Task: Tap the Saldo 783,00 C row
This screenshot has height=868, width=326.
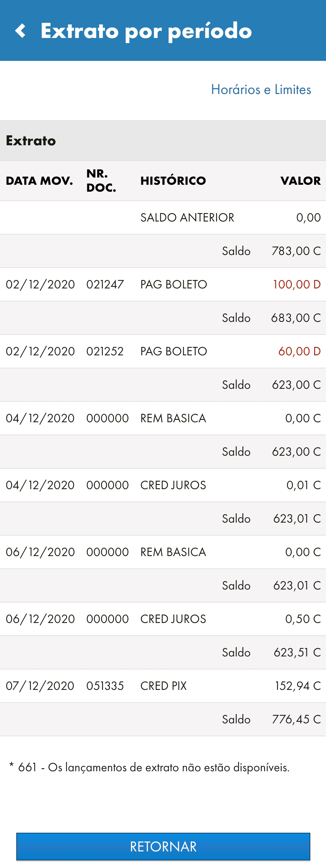Action: [x=163, y=251]
